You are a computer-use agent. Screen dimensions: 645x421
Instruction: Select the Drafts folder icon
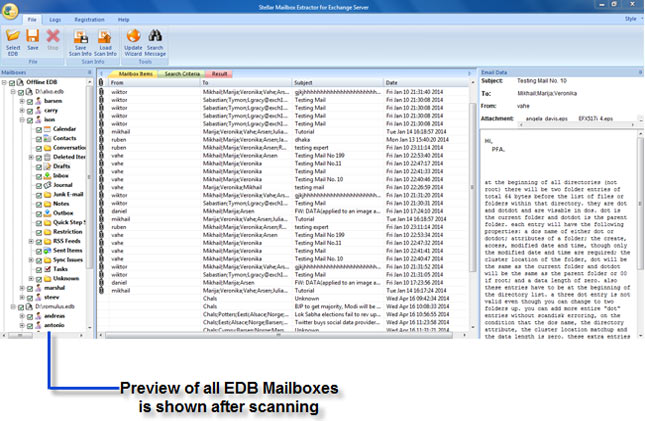point(48,166)
